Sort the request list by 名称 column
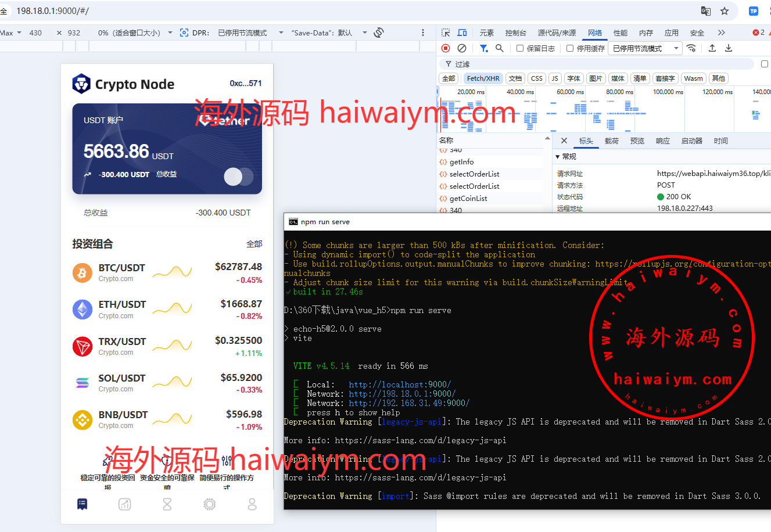Viewport: 771px width, 532px height. pos(446,141)
